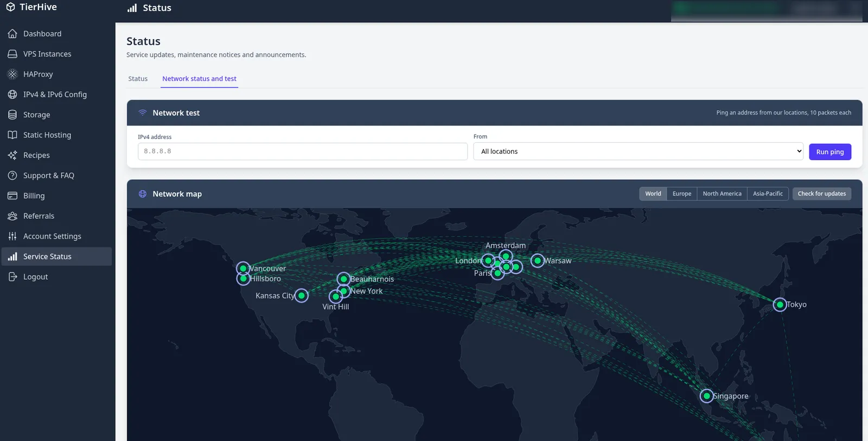Open the Support & FAQ link

point(56,175)
